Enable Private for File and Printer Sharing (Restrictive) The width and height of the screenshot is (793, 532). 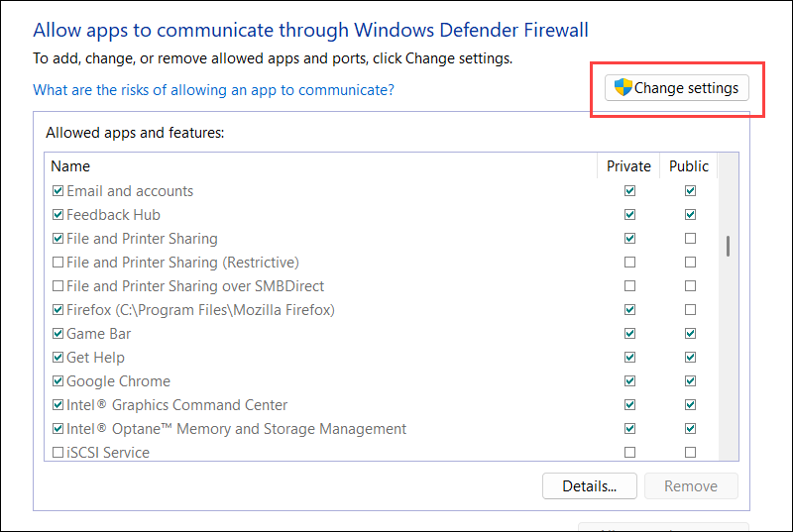click(x=629, y=263)
